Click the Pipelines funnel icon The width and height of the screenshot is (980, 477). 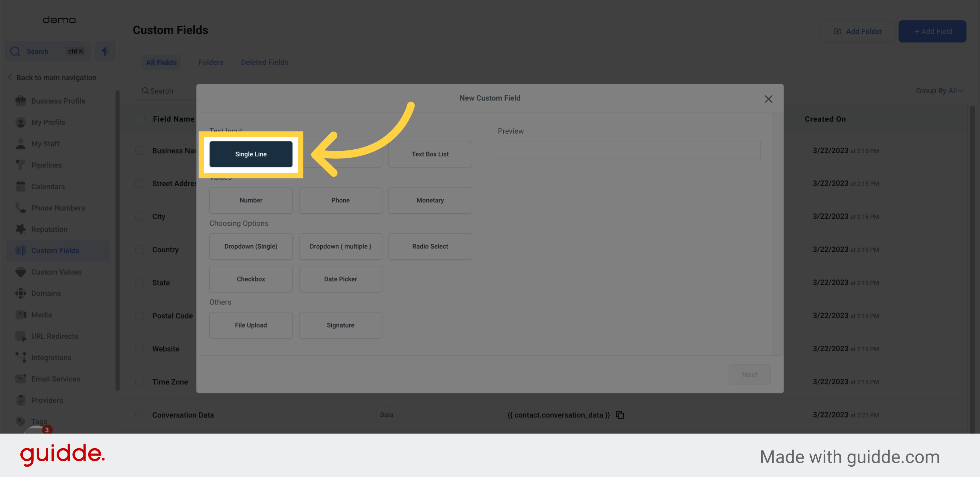tap(21, 165)
